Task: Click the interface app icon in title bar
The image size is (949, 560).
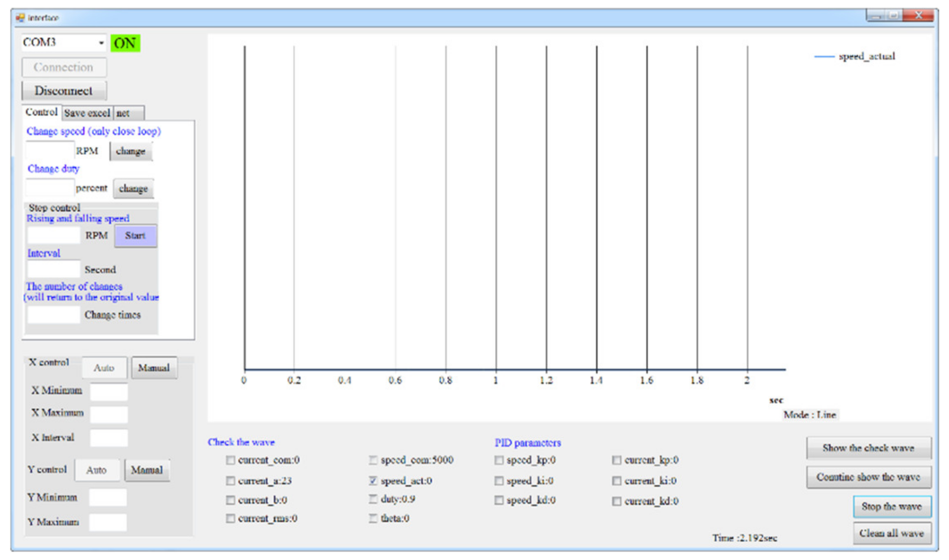Action: [x=20, y=18]
